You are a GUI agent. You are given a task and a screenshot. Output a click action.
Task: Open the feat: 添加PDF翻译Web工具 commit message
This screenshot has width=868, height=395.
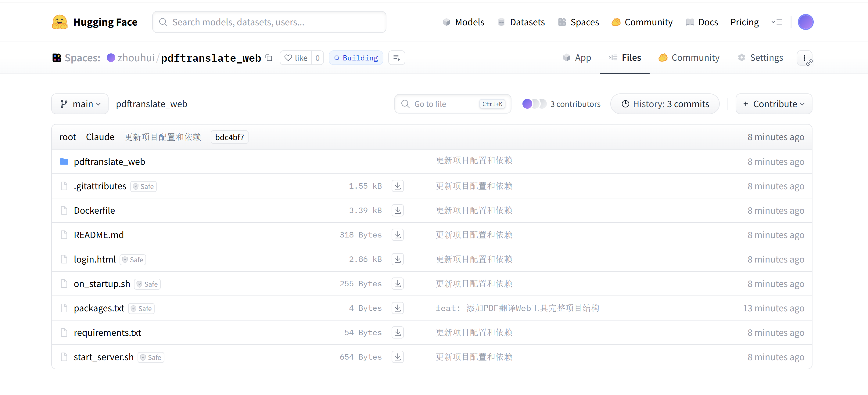click(517, 308)
